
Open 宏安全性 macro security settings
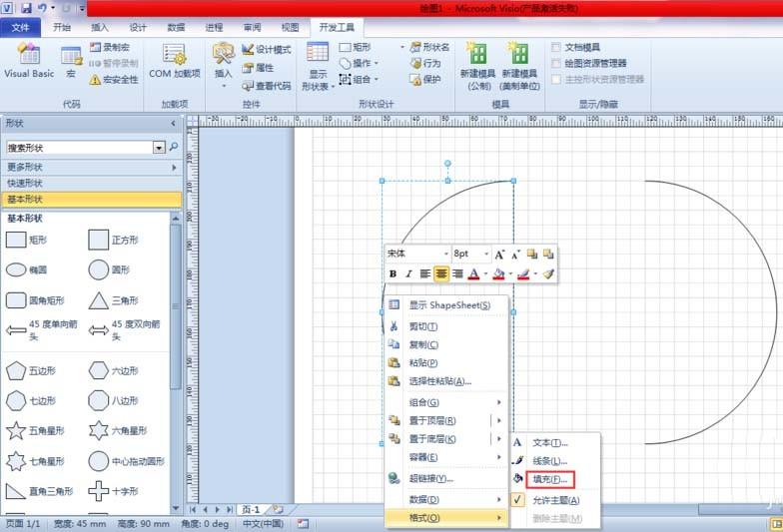point(114,80)
